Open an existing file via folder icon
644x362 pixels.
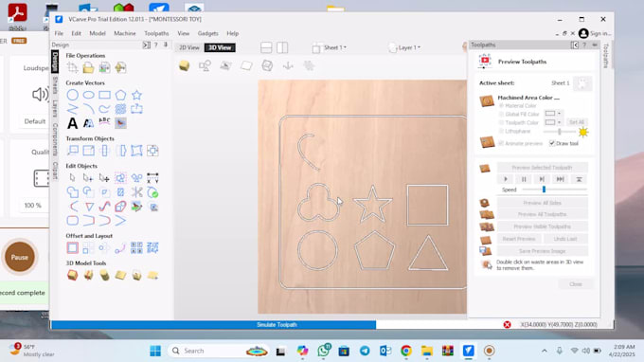[88, 68]
